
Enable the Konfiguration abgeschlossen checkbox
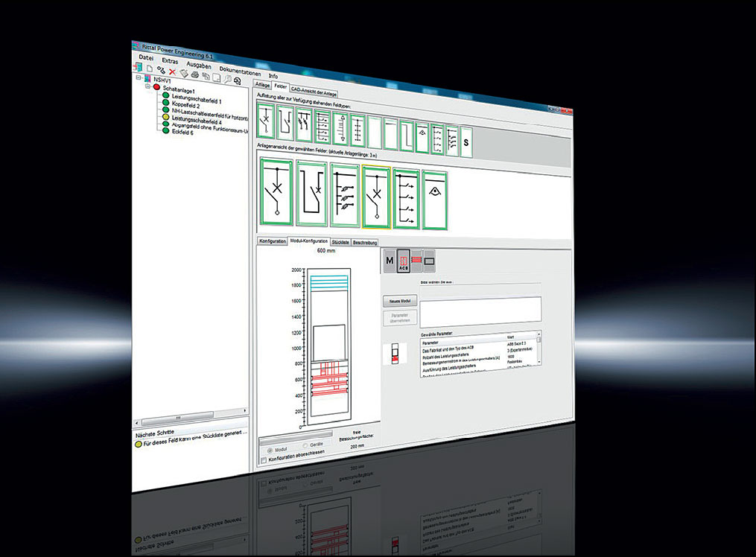264,459
